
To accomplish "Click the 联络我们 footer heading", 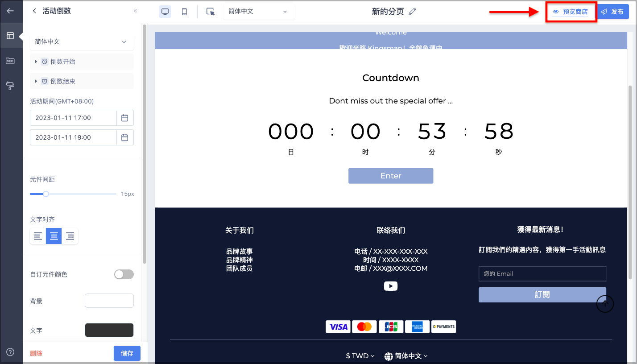I will pos(391,231).
